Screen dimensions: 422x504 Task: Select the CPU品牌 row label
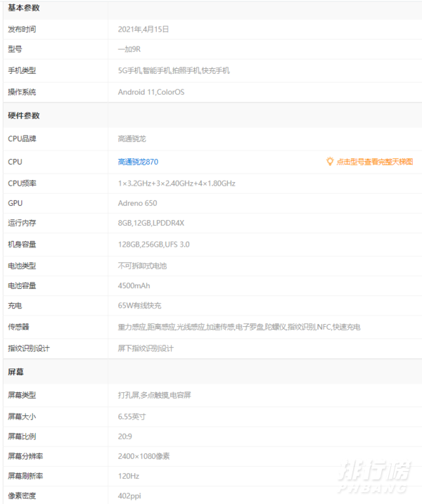click(x=22, y=138)
